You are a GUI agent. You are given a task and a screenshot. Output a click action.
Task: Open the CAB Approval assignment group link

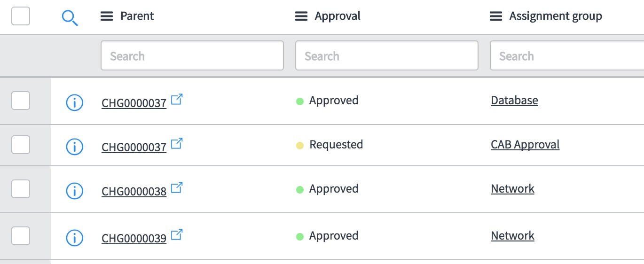tap(525, 144)
